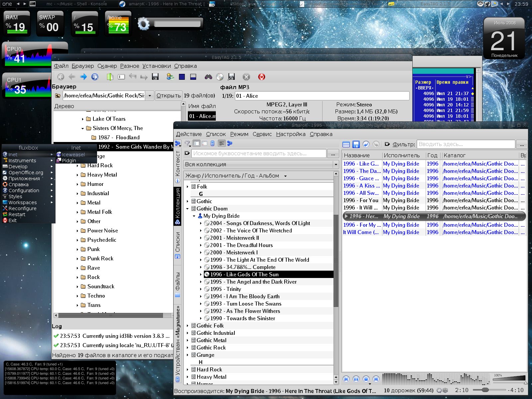Screen dimensions: 532x399
Task: Pause playback in amaroK
Action: click(356, 379)
